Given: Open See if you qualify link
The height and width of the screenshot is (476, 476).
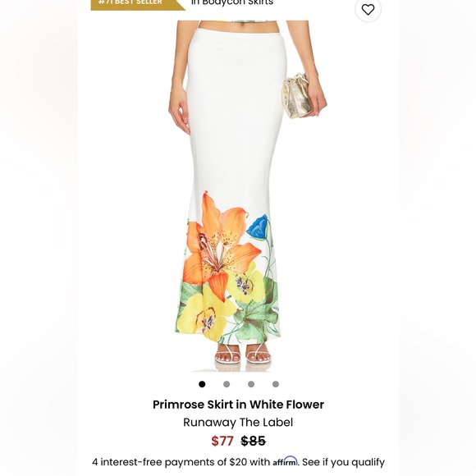Looking at the screenshot, I should (343, 462).
